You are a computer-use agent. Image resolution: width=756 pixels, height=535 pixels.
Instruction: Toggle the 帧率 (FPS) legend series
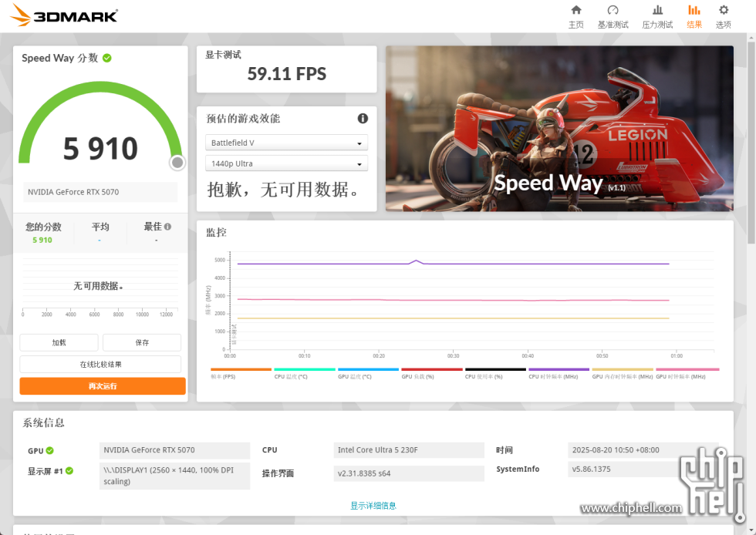[241, 374]
